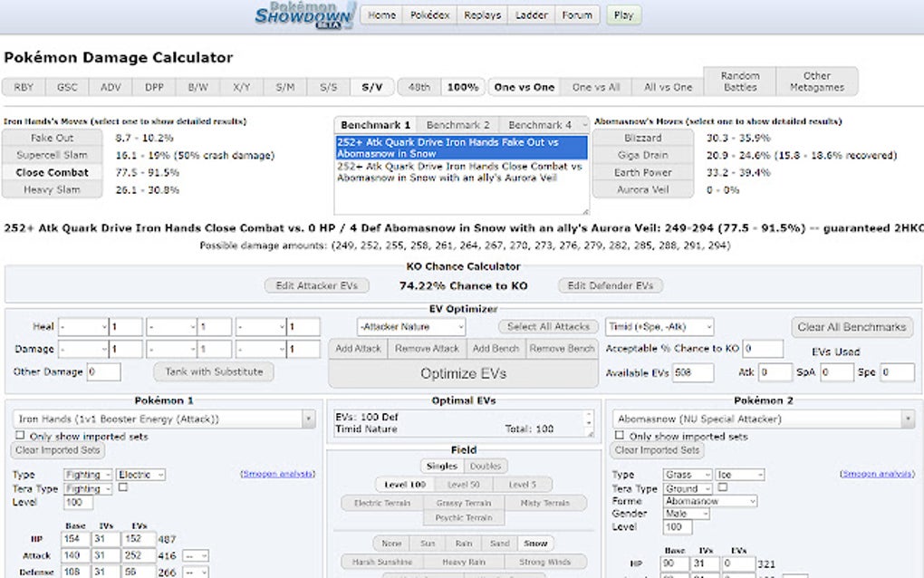Open Random Battles mode
The image size is (924, 578).
740,82
